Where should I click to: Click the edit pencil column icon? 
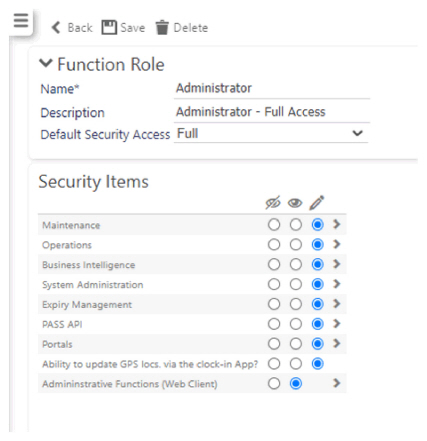click(x=317, y=203)
